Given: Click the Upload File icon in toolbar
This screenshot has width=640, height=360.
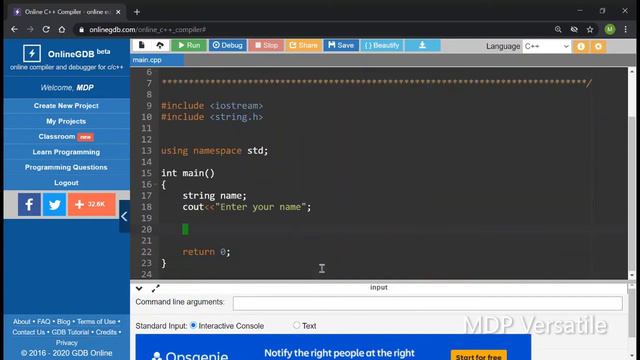Looking at the screenshot, I should [160, 45].
